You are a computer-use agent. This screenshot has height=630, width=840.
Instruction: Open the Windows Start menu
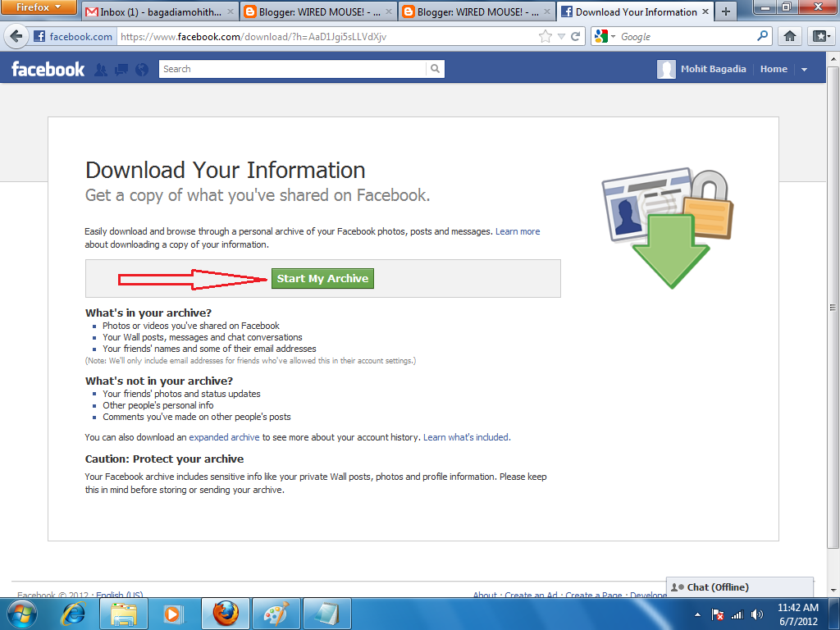[x=21, y=614]
